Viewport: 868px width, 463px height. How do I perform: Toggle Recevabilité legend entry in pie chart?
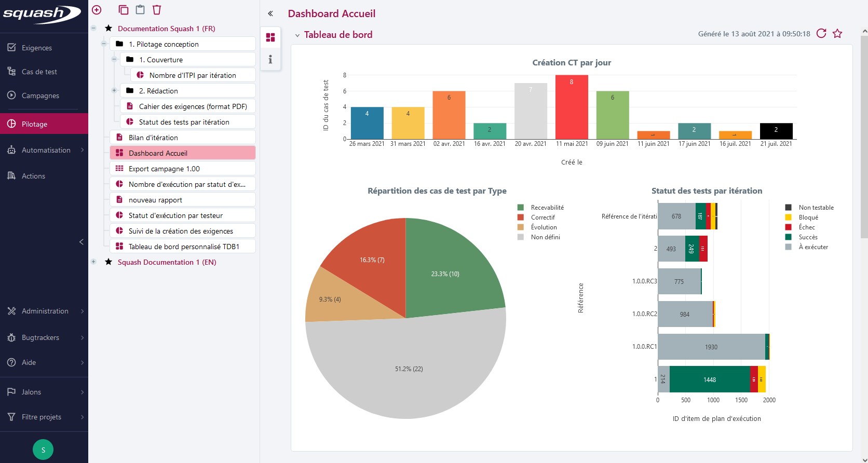(547, 208)
